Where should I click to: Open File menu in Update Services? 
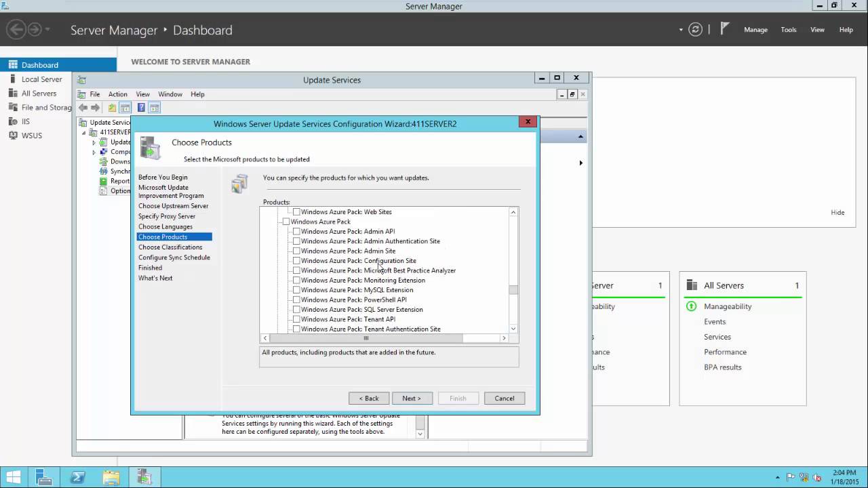(x=95, y=94)
